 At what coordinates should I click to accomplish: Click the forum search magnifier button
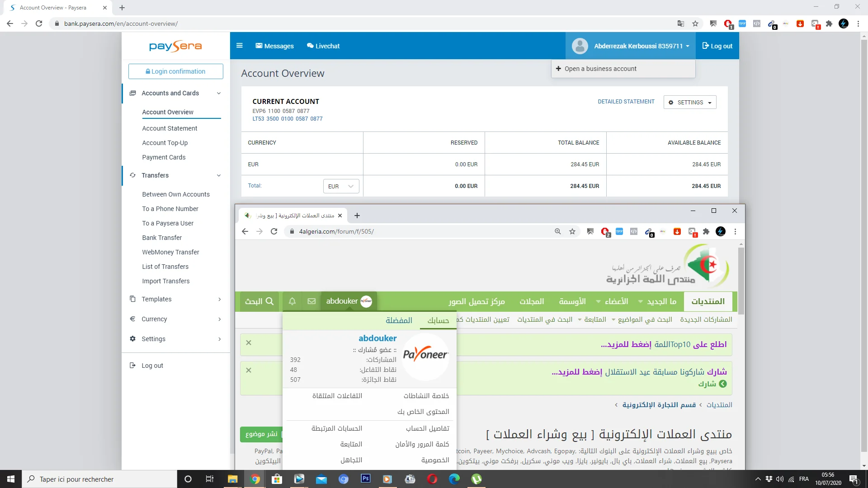click(x=259, y=301)
